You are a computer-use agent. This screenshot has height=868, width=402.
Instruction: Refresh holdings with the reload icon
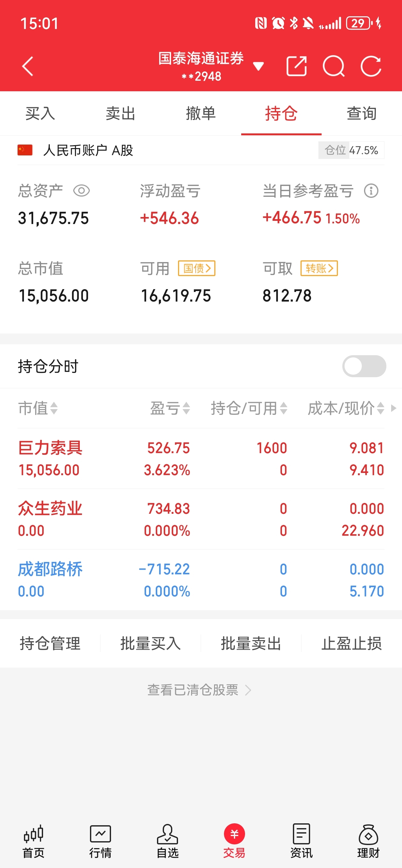(x=371, y=66)
